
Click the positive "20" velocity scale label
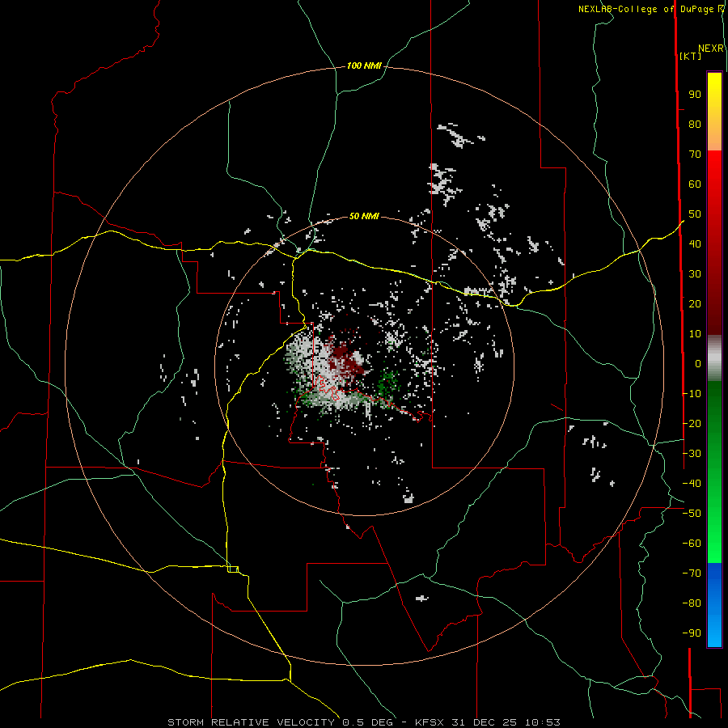[x=695, y=304]
